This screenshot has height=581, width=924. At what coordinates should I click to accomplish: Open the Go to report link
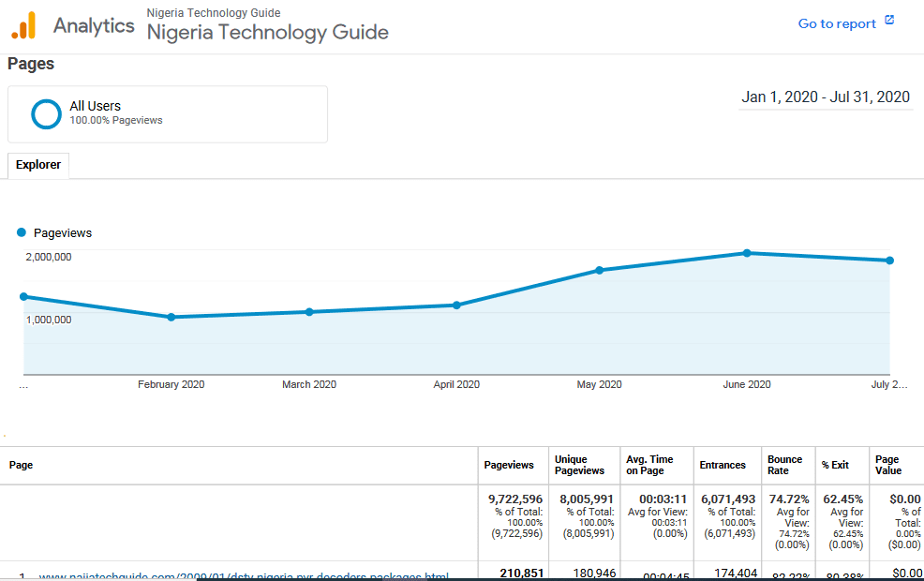click(x=837, y=23)
